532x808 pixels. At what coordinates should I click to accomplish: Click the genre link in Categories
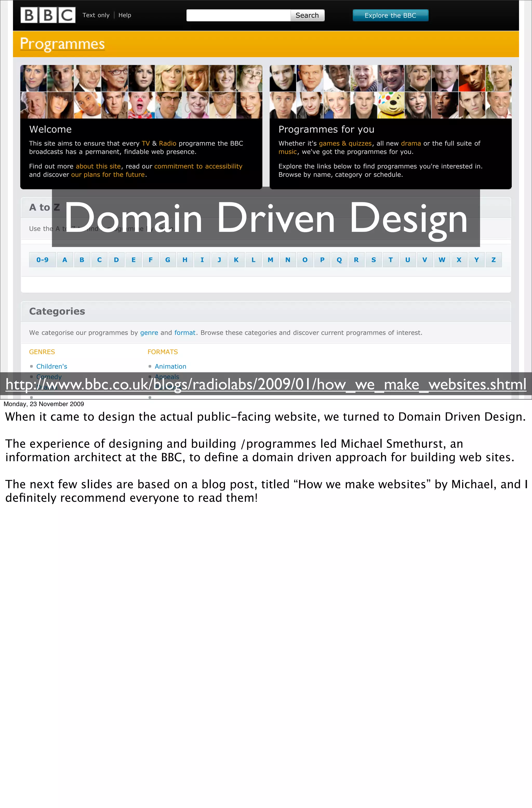149,333
